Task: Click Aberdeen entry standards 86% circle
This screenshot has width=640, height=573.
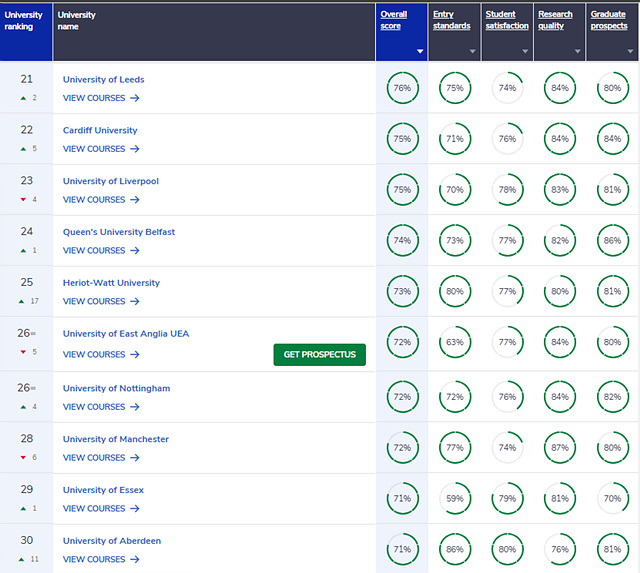Action: 455,549
